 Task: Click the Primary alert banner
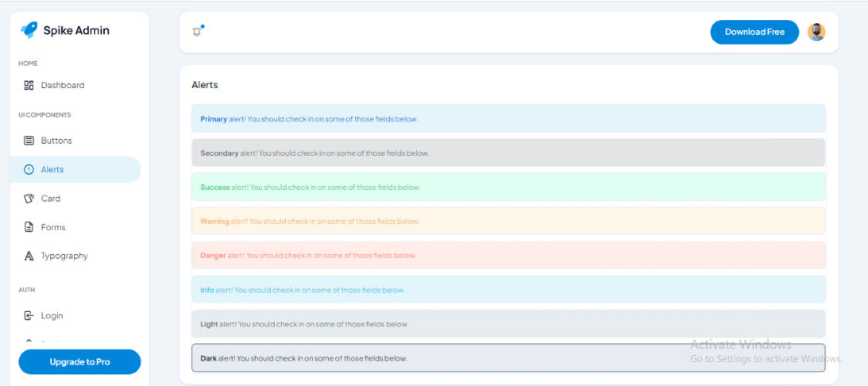[508, 118]
